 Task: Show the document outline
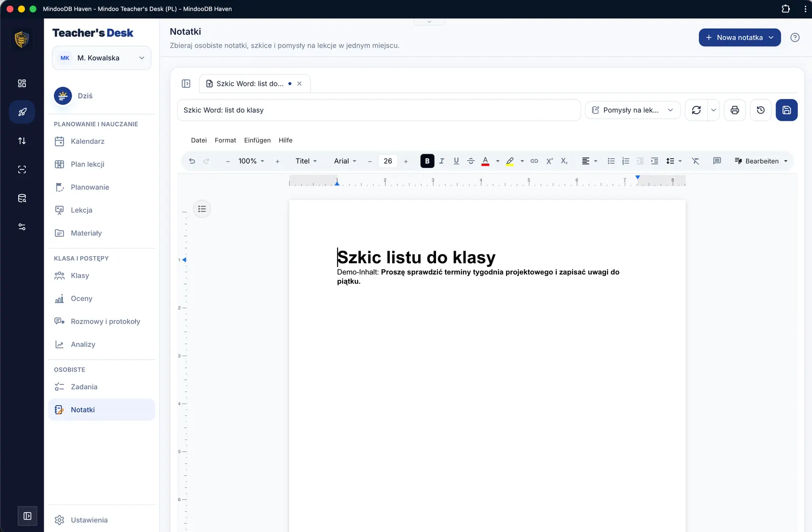[202, 209]
